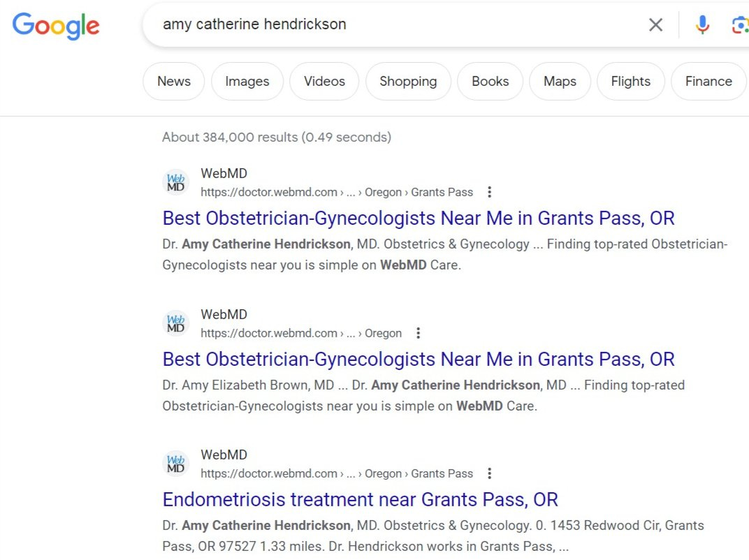Switch to the News filter
The width and height of the screenshot is (749, 560).
pyautogui.click(x=174, y=81)
